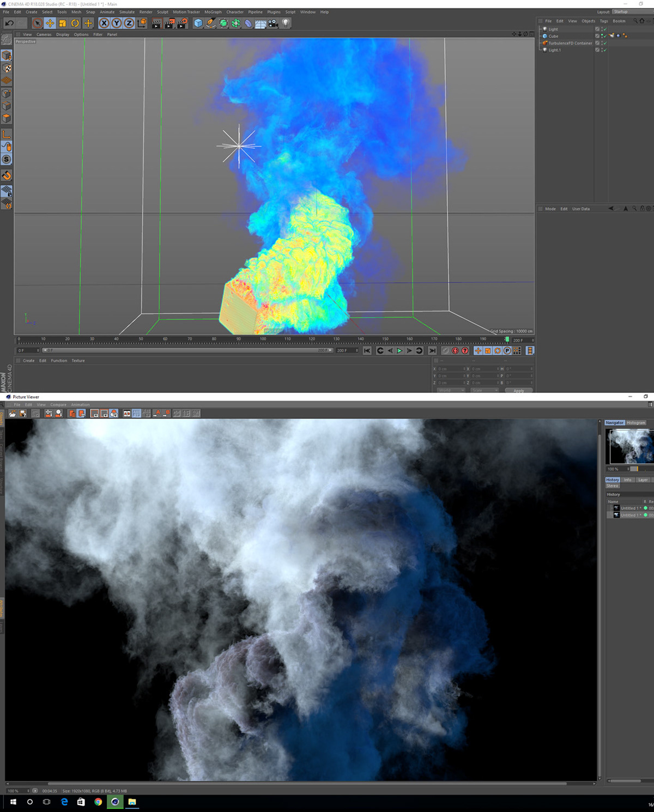
Task: Render the active view
Action: pyautogui.click(x=157, y=23)
